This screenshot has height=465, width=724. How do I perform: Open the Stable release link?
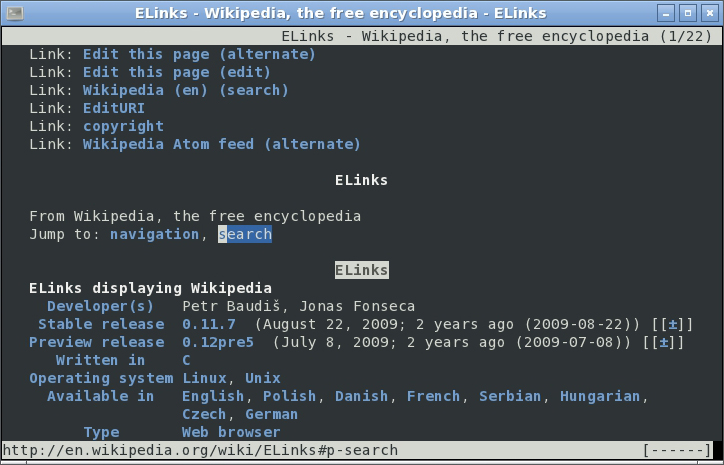101,325
